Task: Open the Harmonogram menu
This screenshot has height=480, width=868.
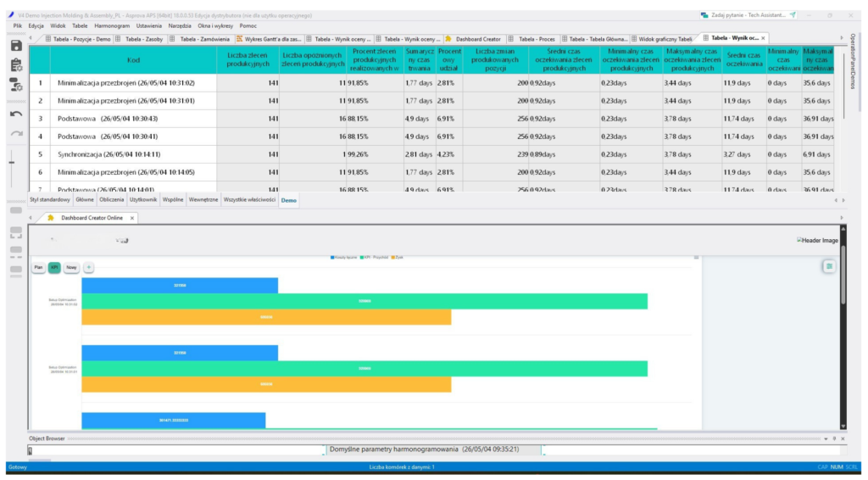Action: [x=112, y=26]
